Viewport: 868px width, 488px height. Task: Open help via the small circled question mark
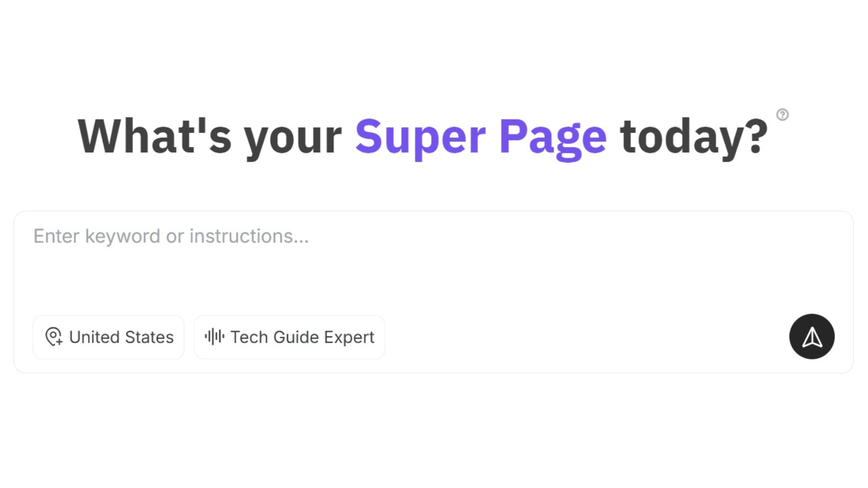pyautogui.click(x=781, y=115)
